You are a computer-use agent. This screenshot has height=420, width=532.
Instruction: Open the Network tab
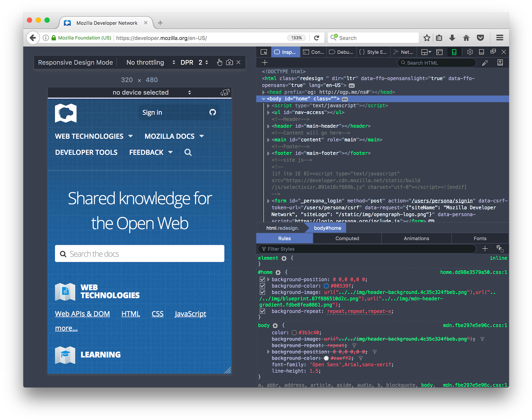(403, 52)
